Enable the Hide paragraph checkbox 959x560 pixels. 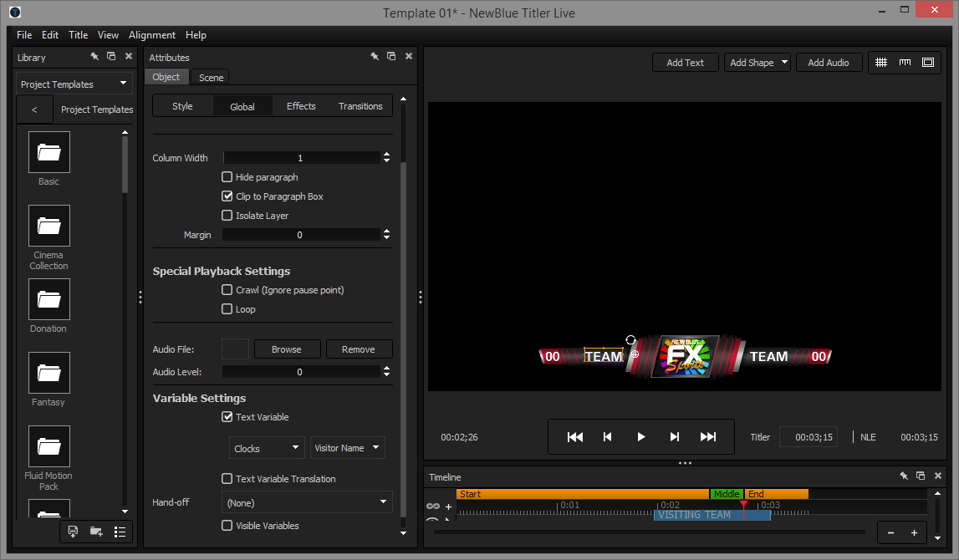coord(227,177)
